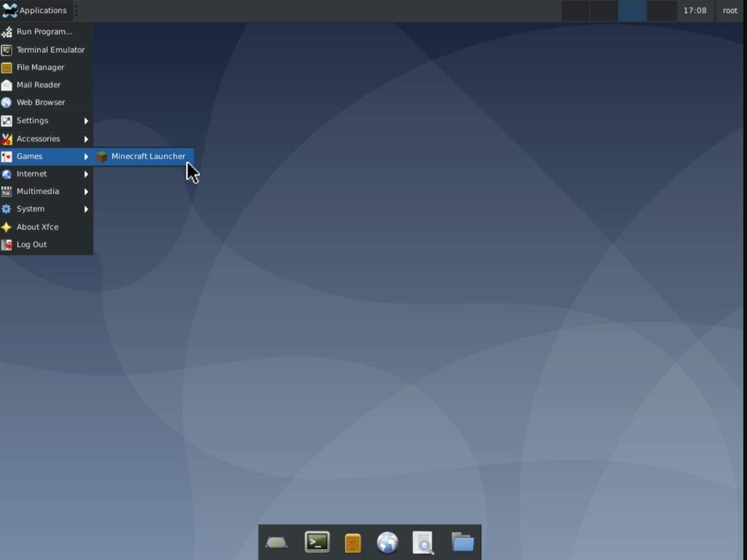Expand the Multimedia submenu
The image size is (747, 560).
[x=47, y=191]
